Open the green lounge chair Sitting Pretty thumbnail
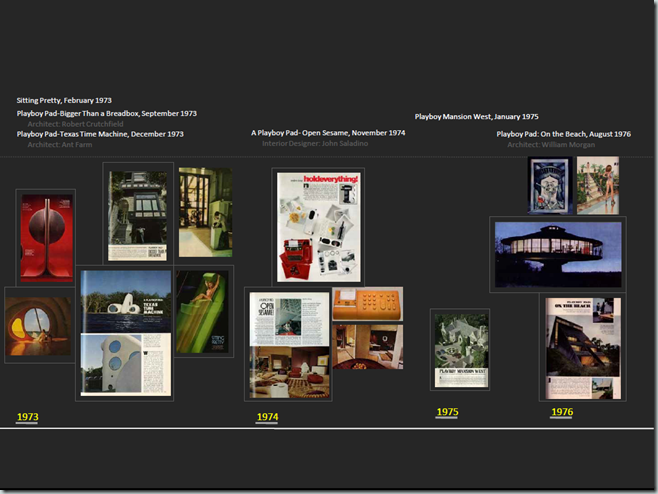The image size is (658, 494). 203,311
